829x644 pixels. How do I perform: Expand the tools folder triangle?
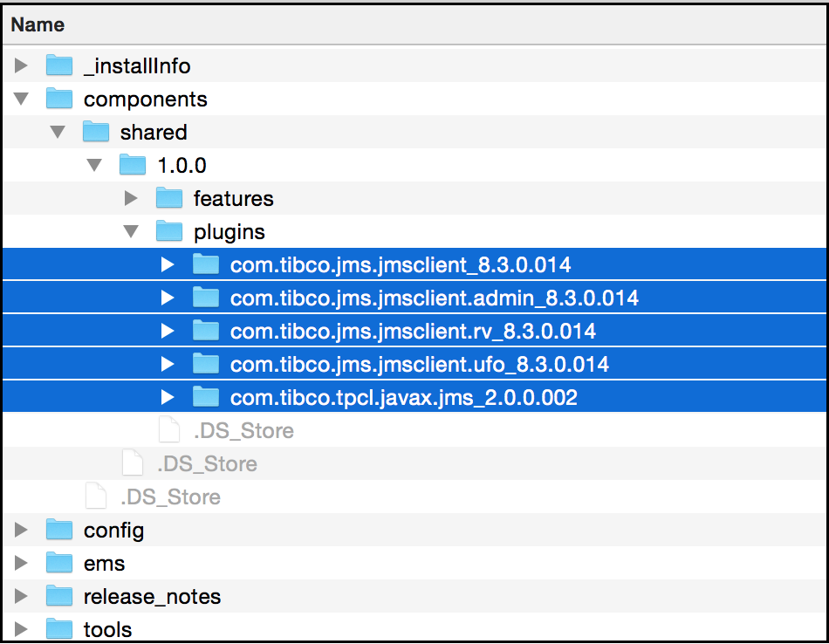coord(22,629)
